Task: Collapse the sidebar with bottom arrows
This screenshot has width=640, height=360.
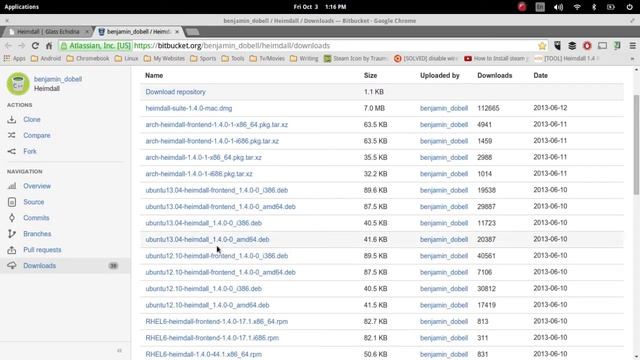Action: [x=120, y=350]
